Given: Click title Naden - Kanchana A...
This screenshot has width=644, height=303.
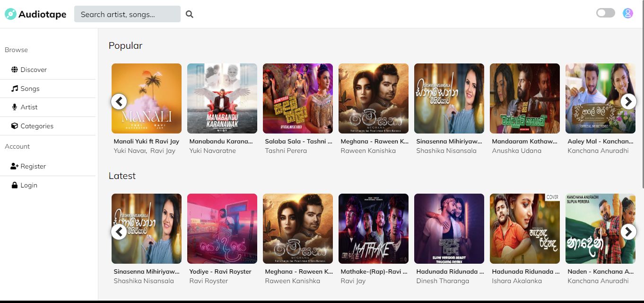Looking at the screenshot, I should (x=600, y=271).
